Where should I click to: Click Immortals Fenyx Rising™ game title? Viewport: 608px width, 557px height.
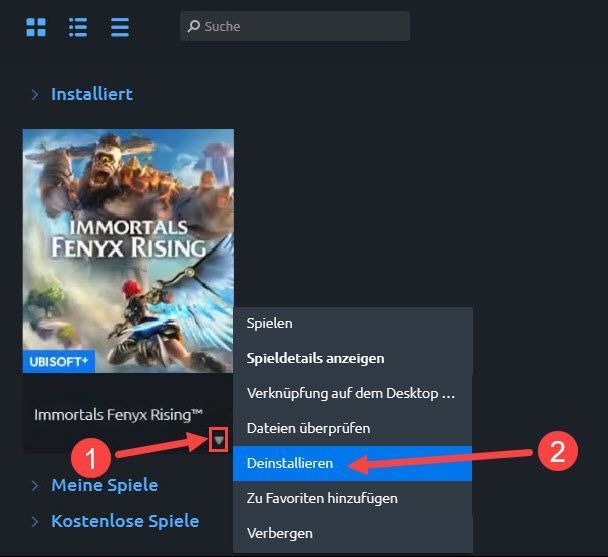pyautogui.click(x=118, y=415)
